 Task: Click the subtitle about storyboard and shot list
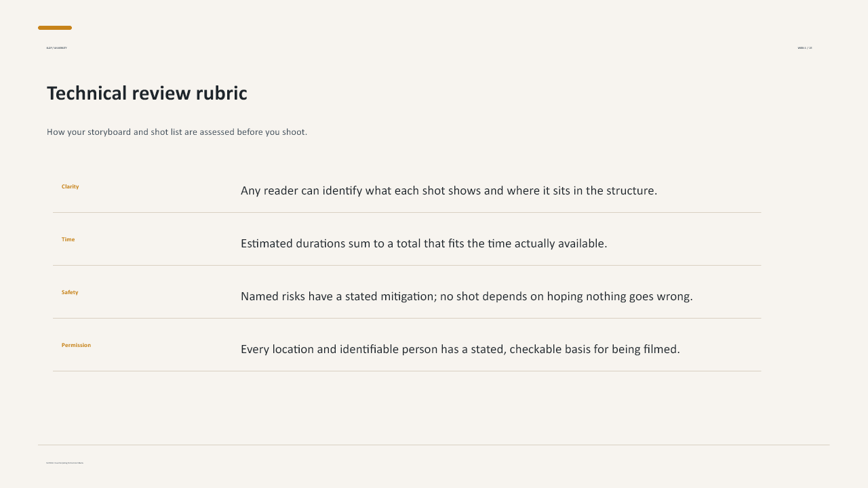[177, 131]
